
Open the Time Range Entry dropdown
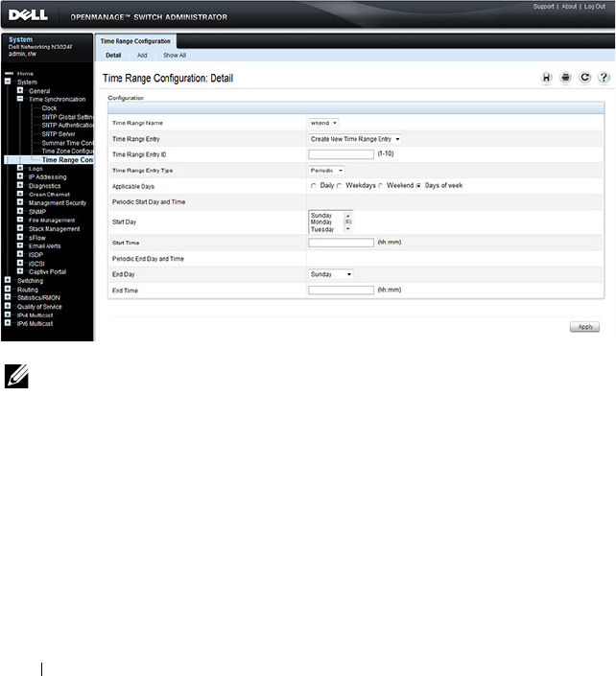(355, 139)
